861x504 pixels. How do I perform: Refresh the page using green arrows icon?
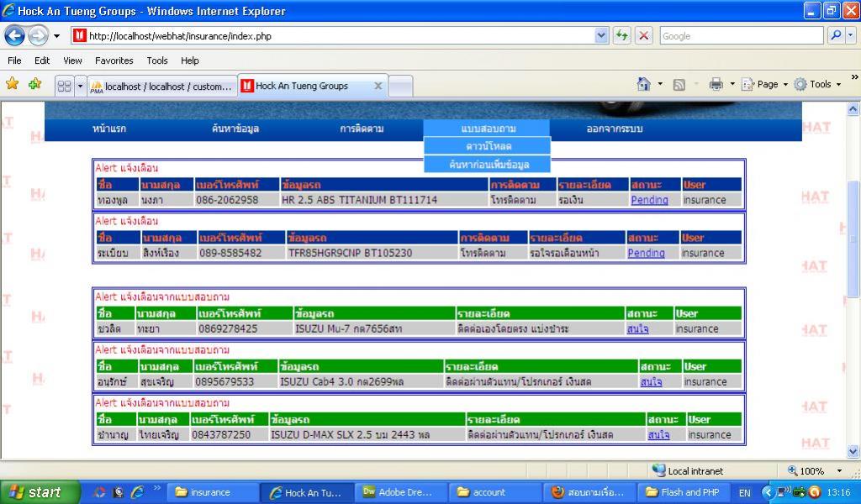click(621, 36)
